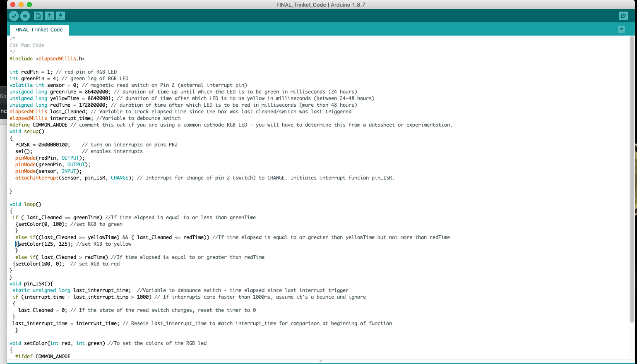Image resolution: width=637 pixels, height=364 pixels.
Task: Click the 'void pin_ISR(){' function header
Action: pyautogui.click(x=31, y=284)
